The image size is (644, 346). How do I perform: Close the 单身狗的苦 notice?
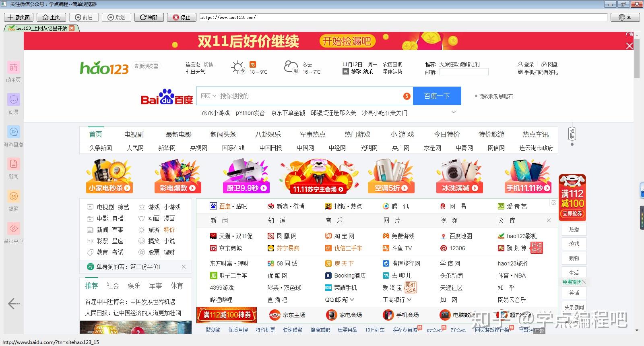coord(184,267)
